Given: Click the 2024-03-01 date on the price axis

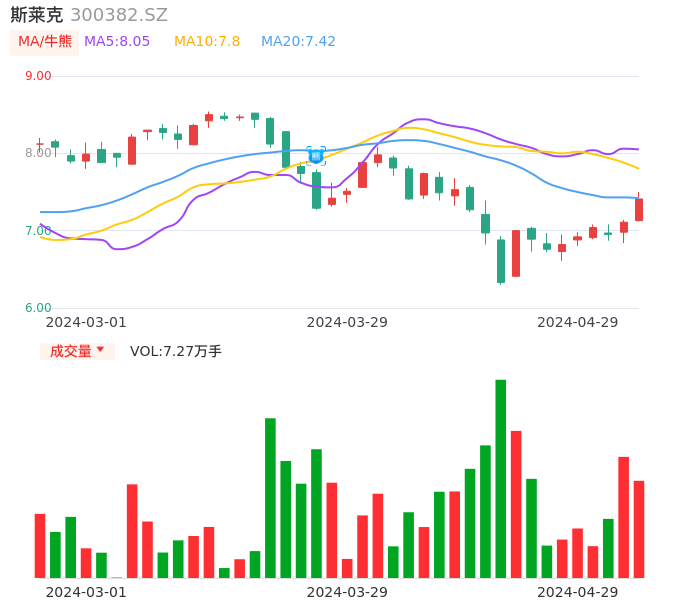Looking at the screenshot, I should tap(86, 322).
